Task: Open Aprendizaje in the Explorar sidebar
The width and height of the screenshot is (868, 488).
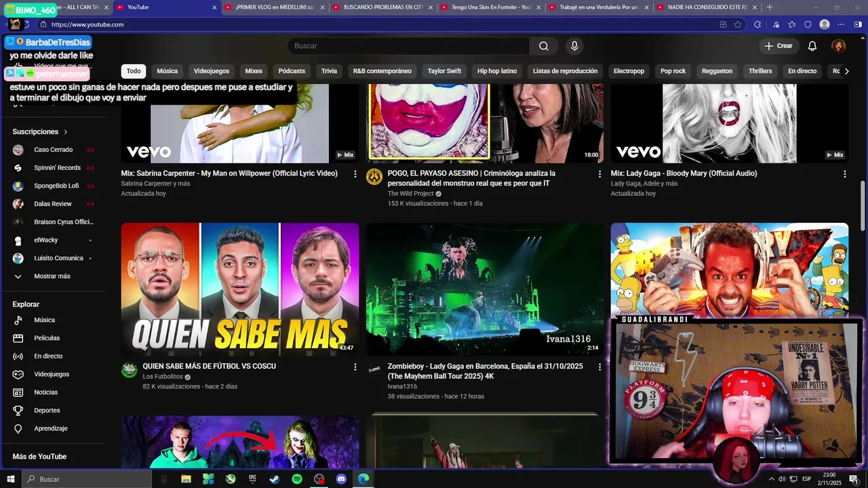Action: [52, 428]
